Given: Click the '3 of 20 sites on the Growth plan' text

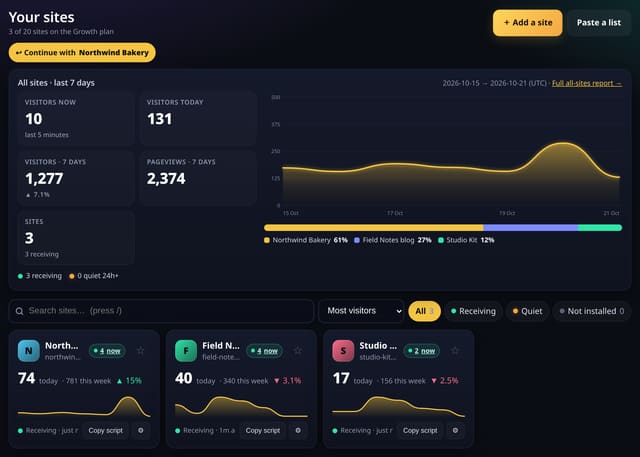Looking at the screenshot, I should pos(61,31).
